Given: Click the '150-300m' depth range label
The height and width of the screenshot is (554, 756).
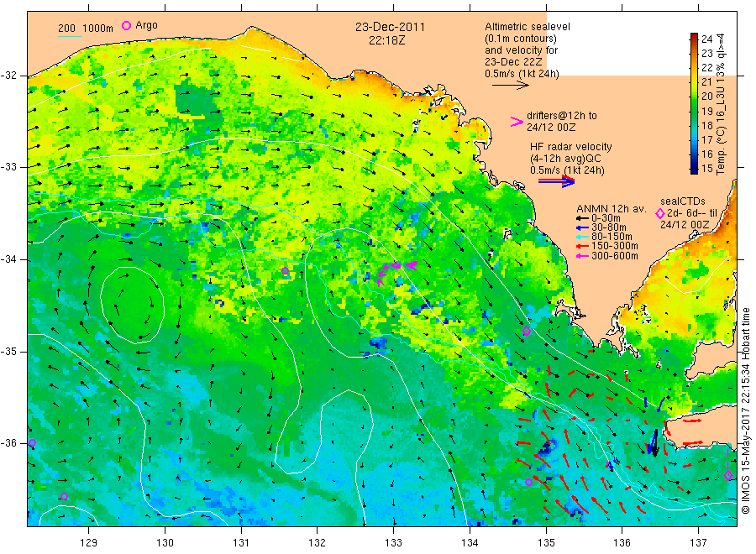Looking at the screenshot, I should (615, 246).
